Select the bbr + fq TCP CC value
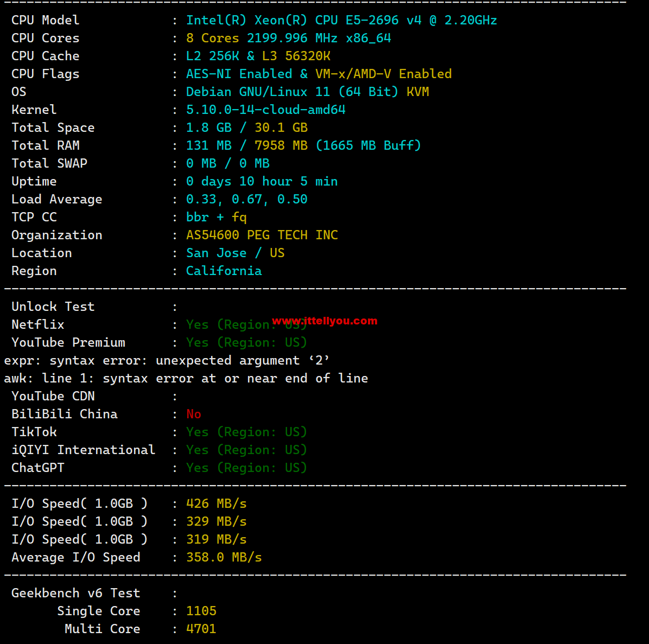The image size is (649, 644). coord(216,217)
